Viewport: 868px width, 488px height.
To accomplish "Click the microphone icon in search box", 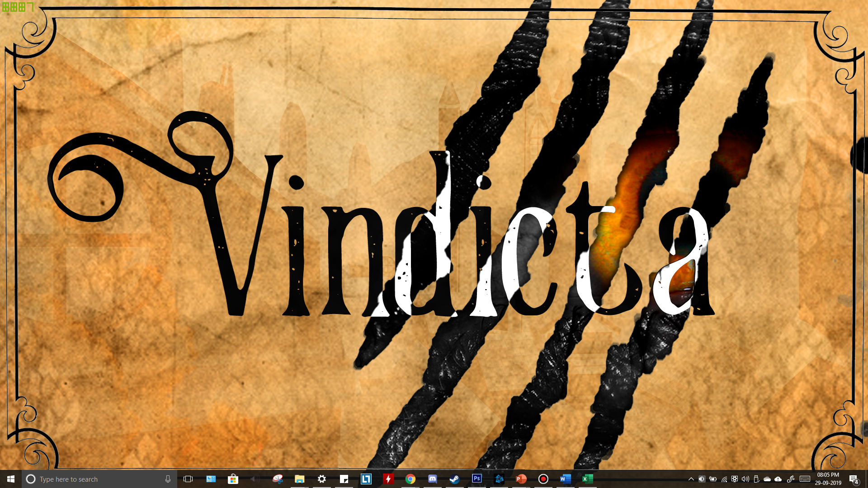I will tap(168, 479).
